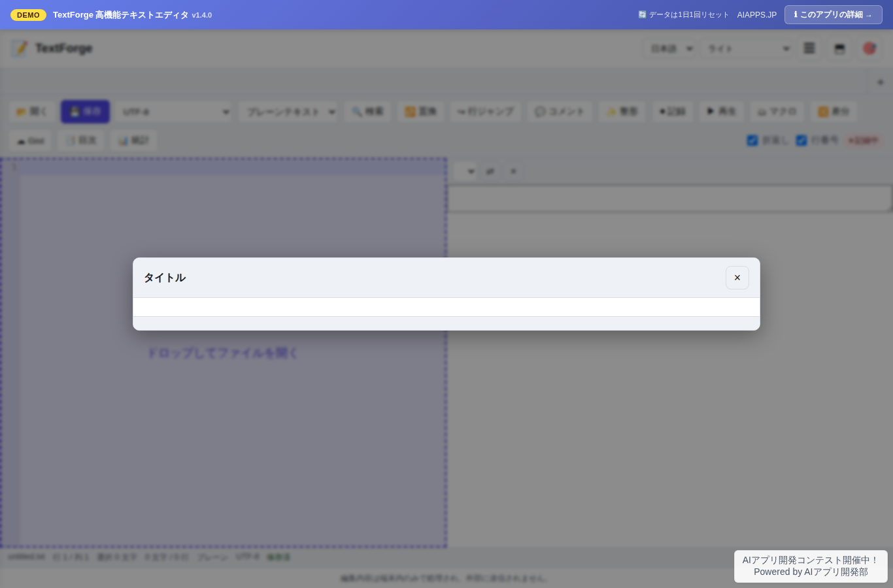Click the split panel layout icon in header
This screenshot has width=893, height=588.
(839, 48)
